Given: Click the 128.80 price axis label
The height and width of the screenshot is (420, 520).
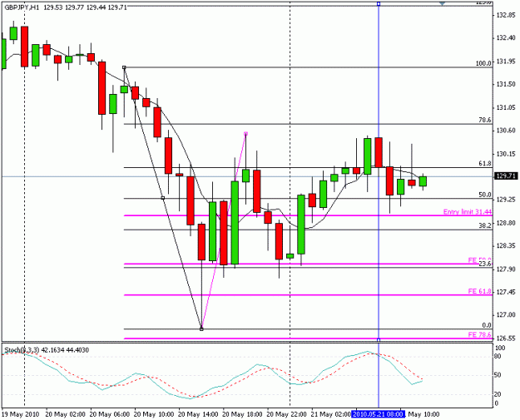Looking at the screenshot, I should click(506, 223).
